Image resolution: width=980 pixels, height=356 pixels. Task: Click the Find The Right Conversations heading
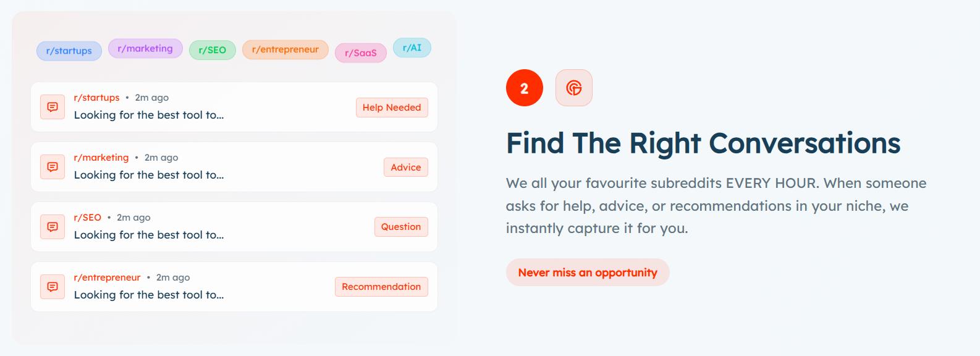click(703, 143)
